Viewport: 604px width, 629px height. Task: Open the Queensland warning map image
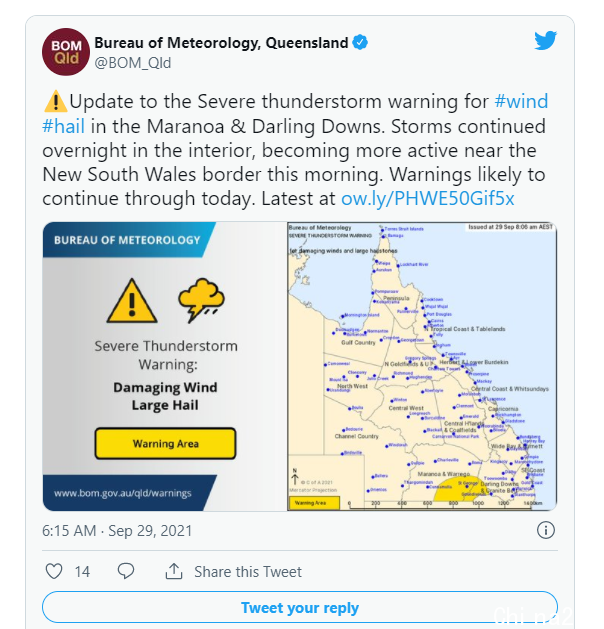click(422, 366)
